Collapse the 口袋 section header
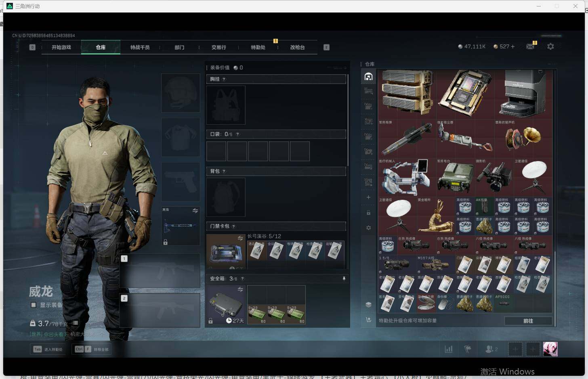Screen dimensions: 588x379 click(x=276, y=134)
